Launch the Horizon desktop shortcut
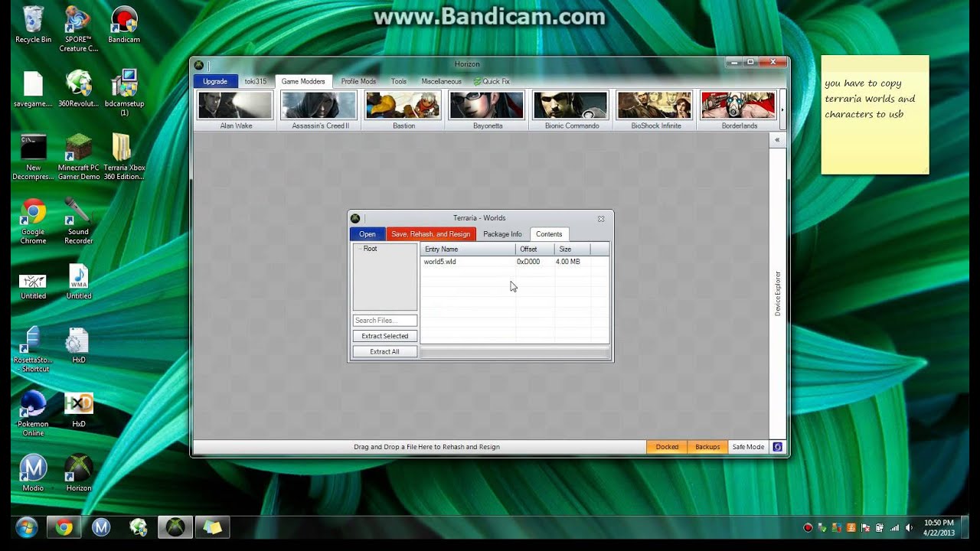 click(x=78, y=473)
